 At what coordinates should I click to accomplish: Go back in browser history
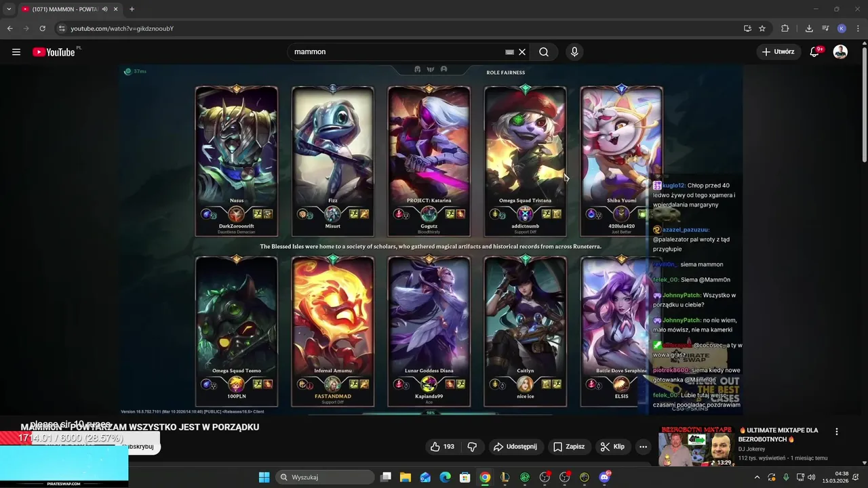tap(9, 28)
